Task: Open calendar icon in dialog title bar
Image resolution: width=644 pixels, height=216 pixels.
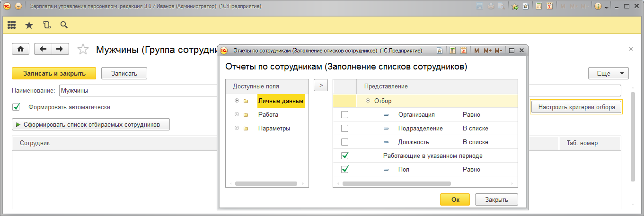Action: click(464, 51)
